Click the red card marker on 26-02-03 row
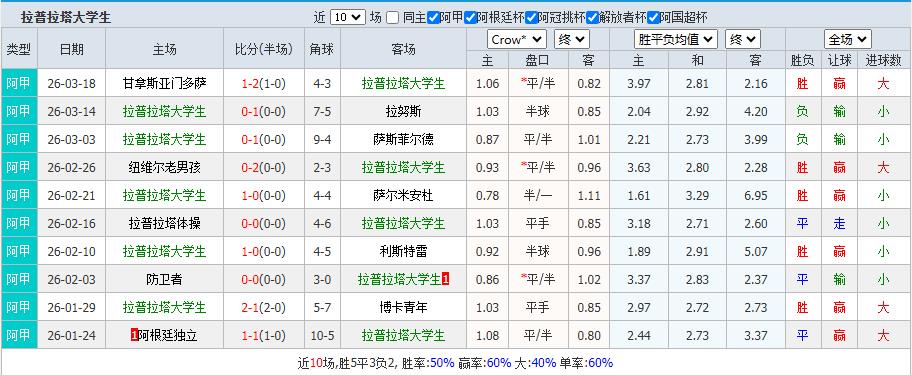Screen dimensions: 912x375 coord(446,279)
